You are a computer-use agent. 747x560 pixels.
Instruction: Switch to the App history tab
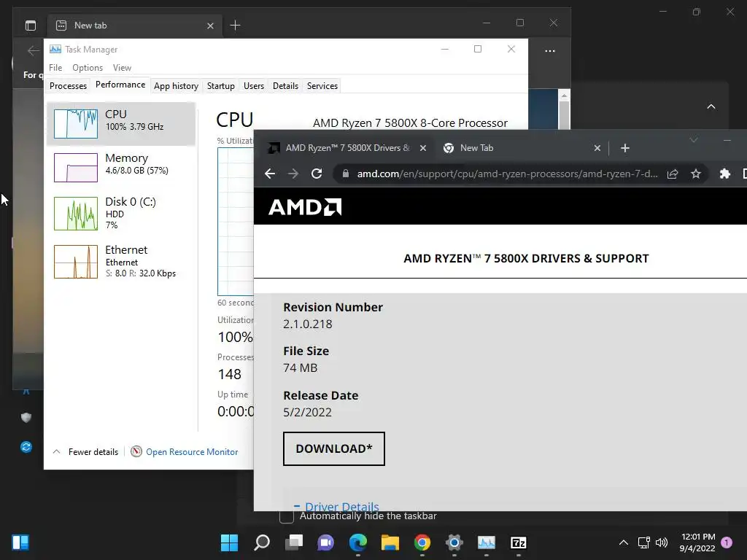coord(176,86)
